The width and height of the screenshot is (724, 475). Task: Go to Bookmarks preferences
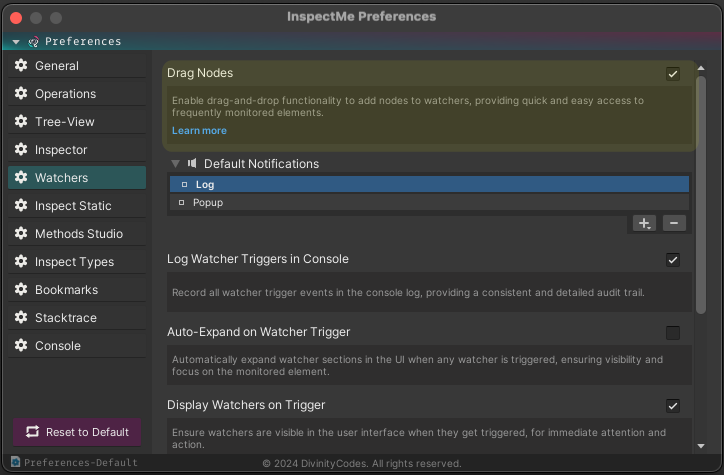77,289
